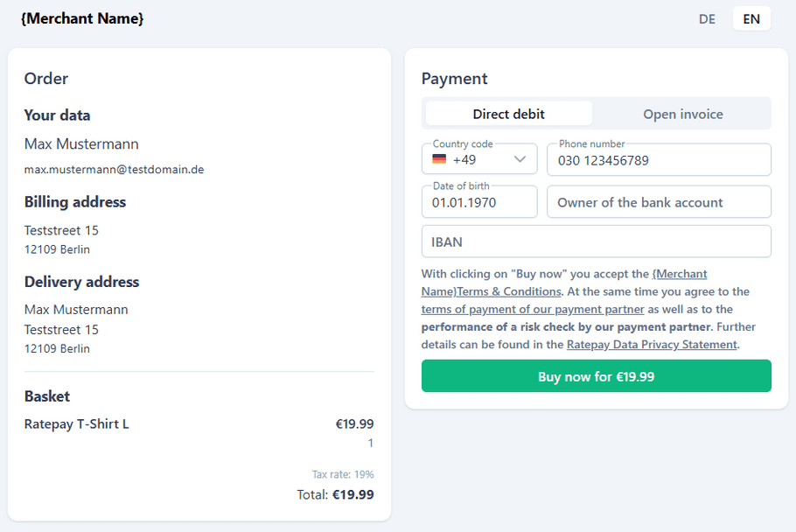The height and width of the screenshot is (532, 796).
Task: Select the EN language option
Action: click(x=751, y=19)
